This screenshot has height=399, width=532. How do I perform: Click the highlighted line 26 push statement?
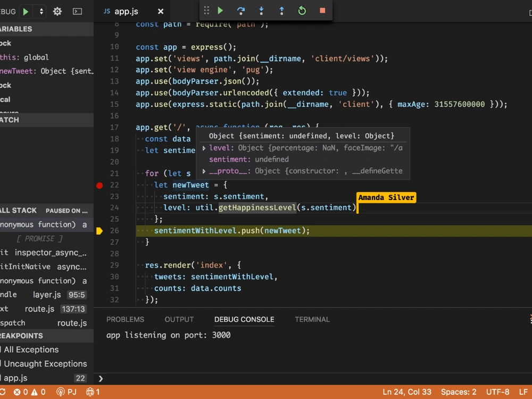[232, 231]
